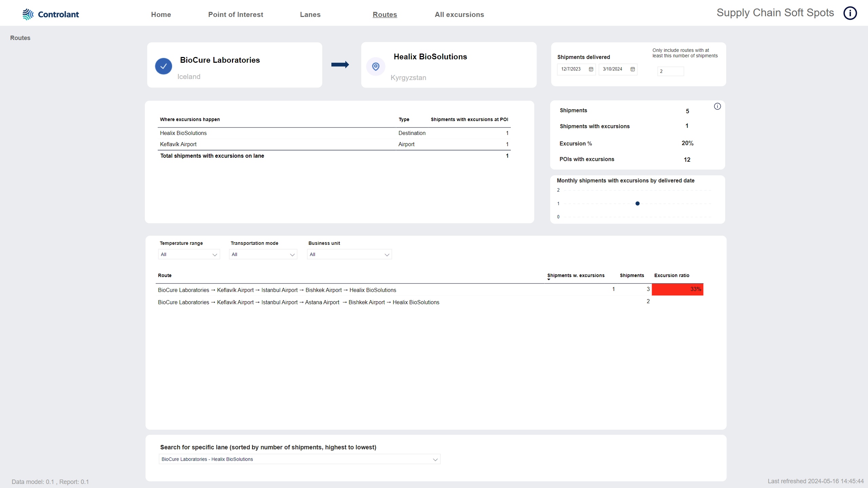This screenshot has width=868, height=488.
Task: Click the 33% red excursion ratio cell
Action: coord(677,289)
